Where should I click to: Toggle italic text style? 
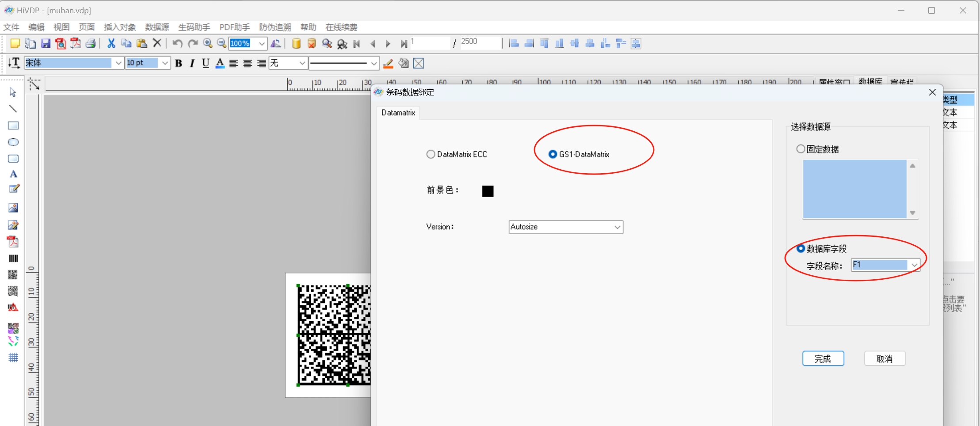pyautogui.click(x=192, y=63)
